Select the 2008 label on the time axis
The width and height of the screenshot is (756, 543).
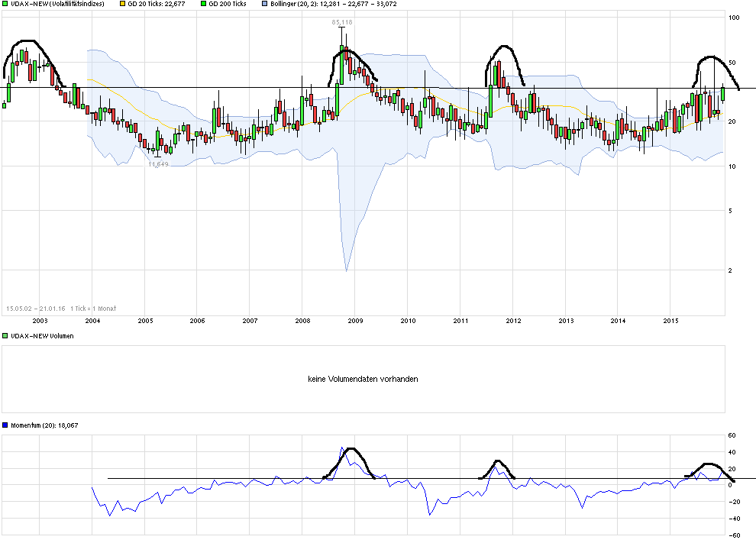(303, 321)
